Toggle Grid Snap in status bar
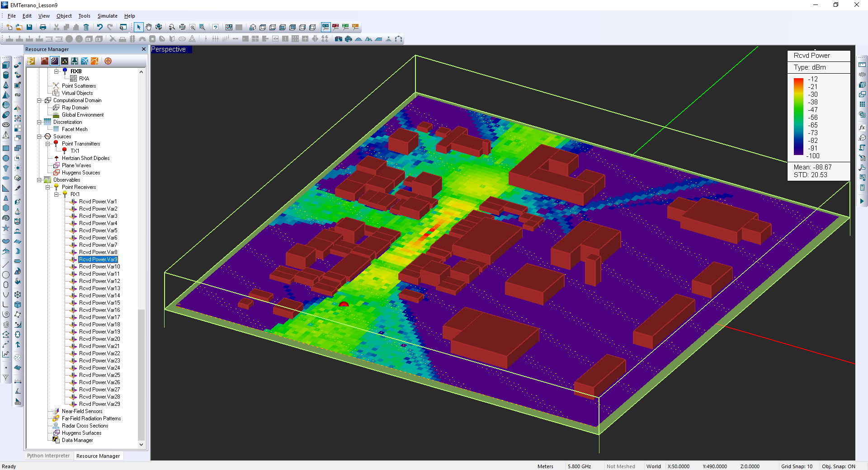Viewport: 868px width, 470px height. coord(797,466)
